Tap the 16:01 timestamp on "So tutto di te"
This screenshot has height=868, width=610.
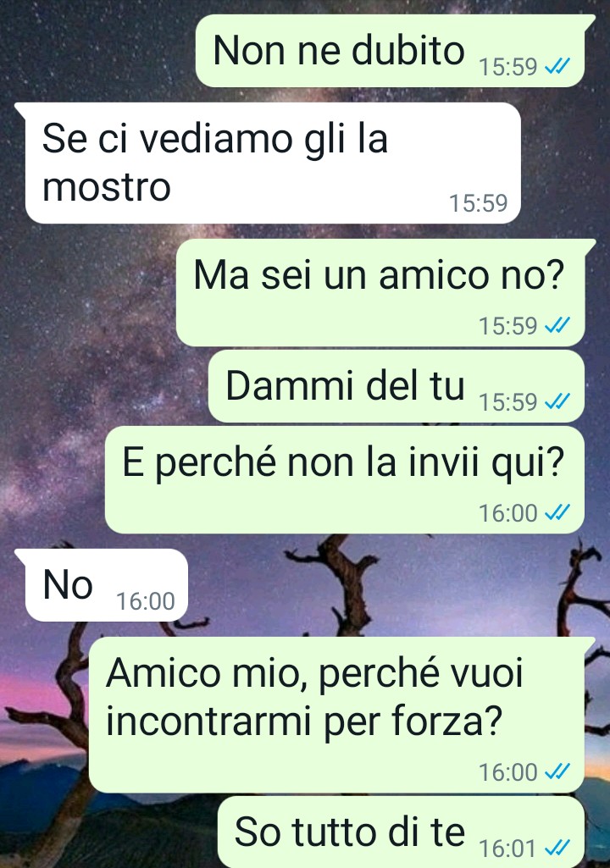tap(508, 849)
